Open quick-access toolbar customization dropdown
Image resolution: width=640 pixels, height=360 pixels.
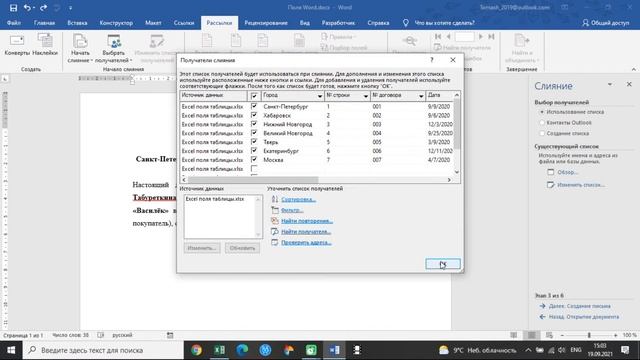pyautogui.click(x=70, y=7)
